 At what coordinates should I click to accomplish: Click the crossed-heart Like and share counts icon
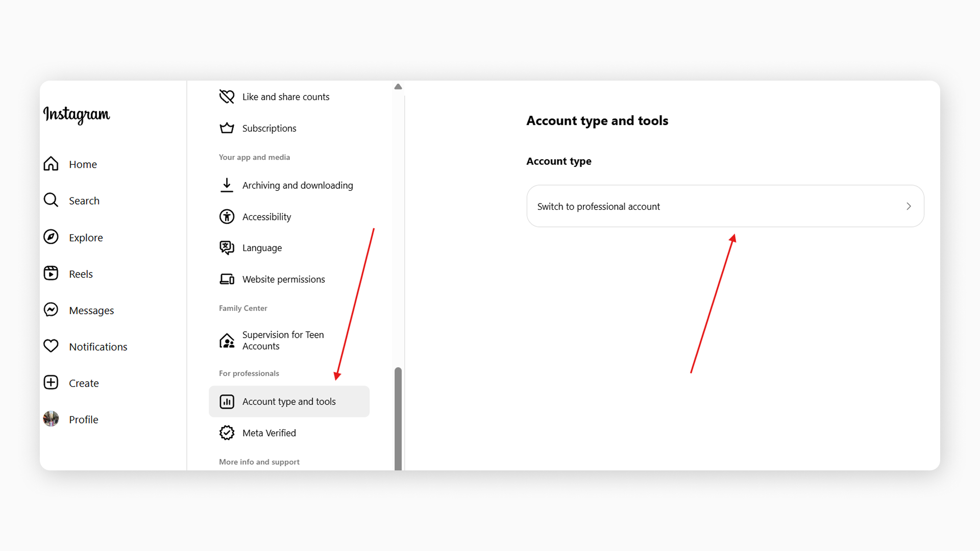(x=227, y=96)
